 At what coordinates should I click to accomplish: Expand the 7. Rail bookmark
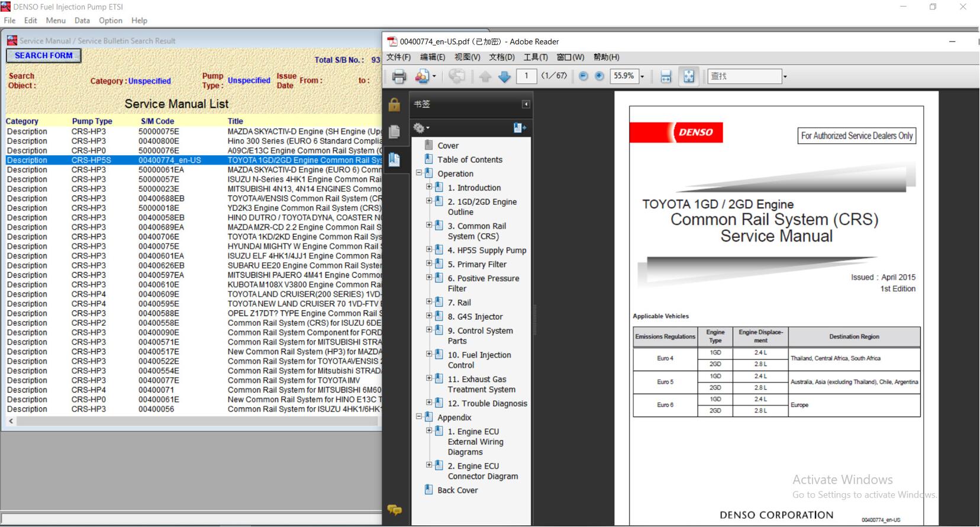[x=429, y=301]
